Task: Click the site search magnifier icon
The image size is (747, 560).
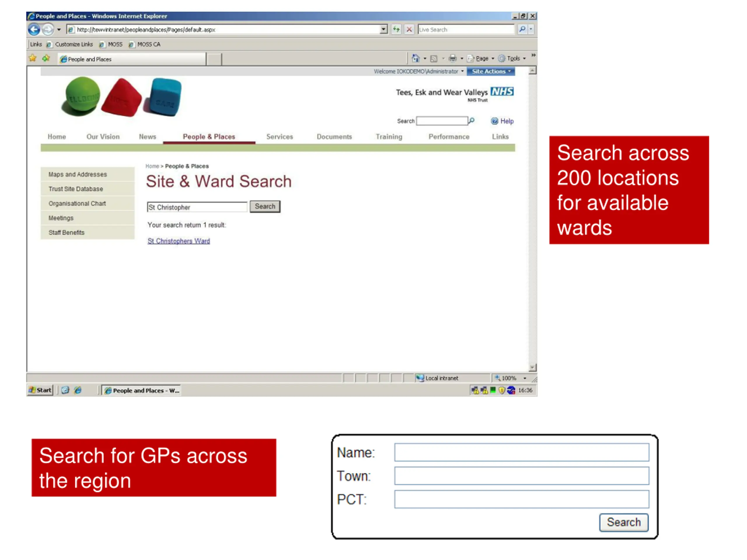Action: coord(472,120)
